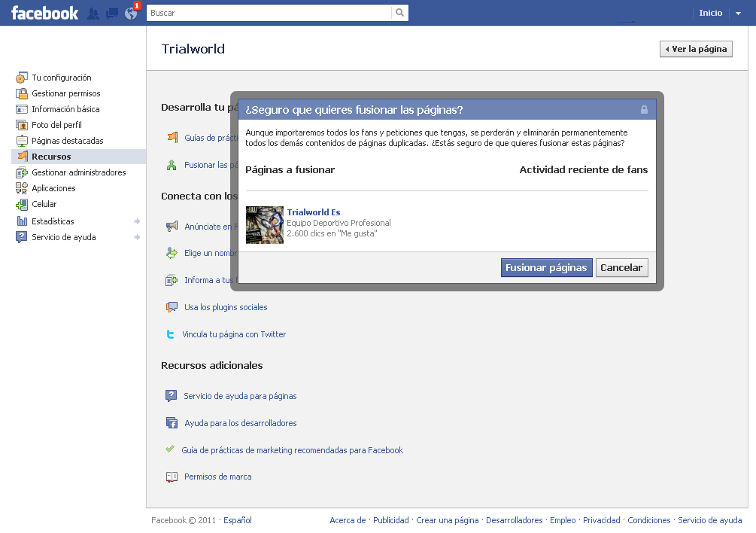Expand the account dropdown arrow beside Inicio
This screenshot has height=533, width=756.
click(x=738, y=14)
